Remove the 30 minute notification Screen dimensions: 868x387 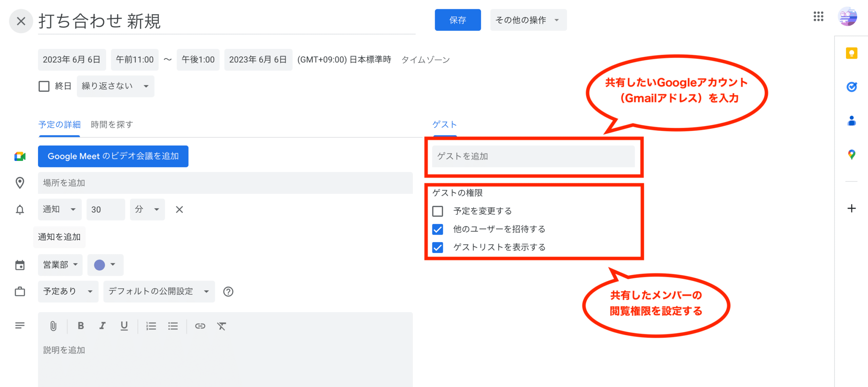(x=179, y=209)
